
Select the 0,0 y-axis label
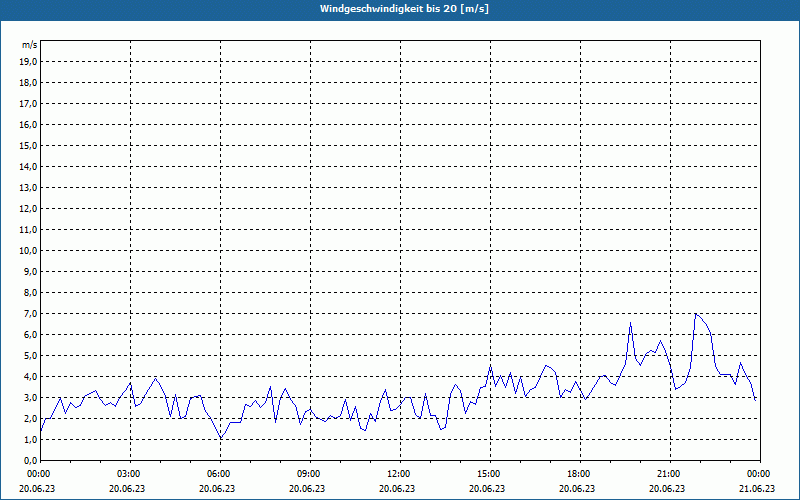pyautogui.click(x=31, y=461)
